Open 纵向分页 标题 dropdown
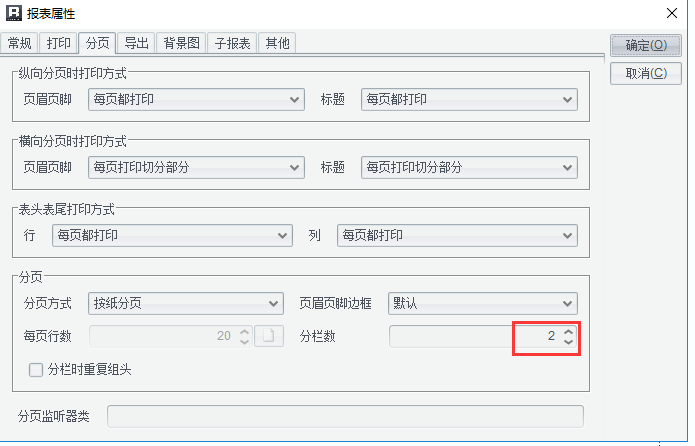 point(469,99)
